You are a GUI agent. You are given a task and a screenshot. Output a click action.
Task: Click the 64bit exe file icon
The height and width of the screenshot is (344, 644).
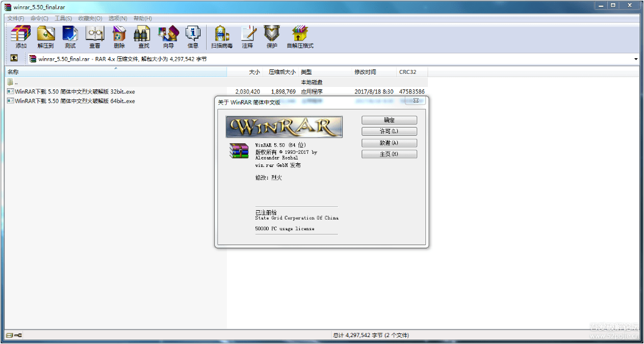point(11,101)
